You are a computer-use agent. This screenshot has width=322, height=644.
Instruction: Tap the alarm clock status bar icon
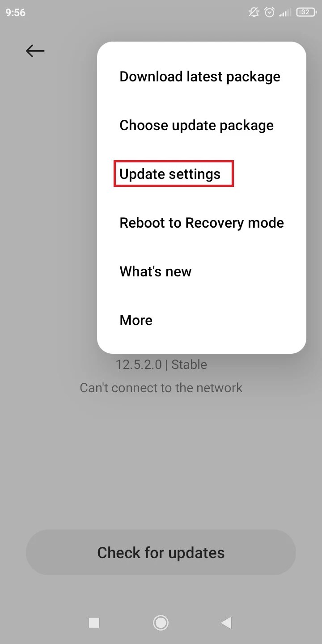click(269, 13)
